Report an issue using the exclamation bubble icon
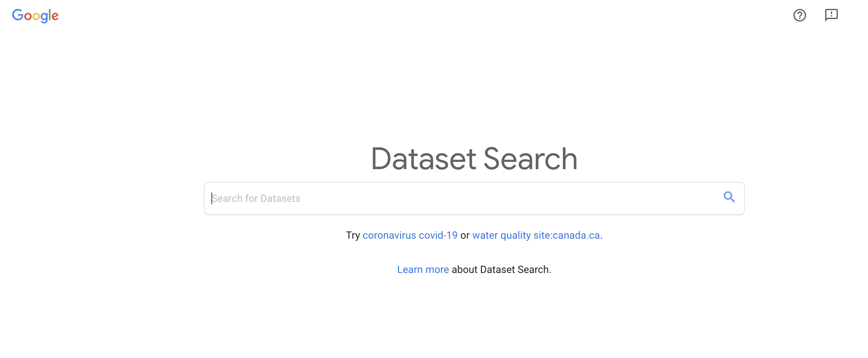 831,15
